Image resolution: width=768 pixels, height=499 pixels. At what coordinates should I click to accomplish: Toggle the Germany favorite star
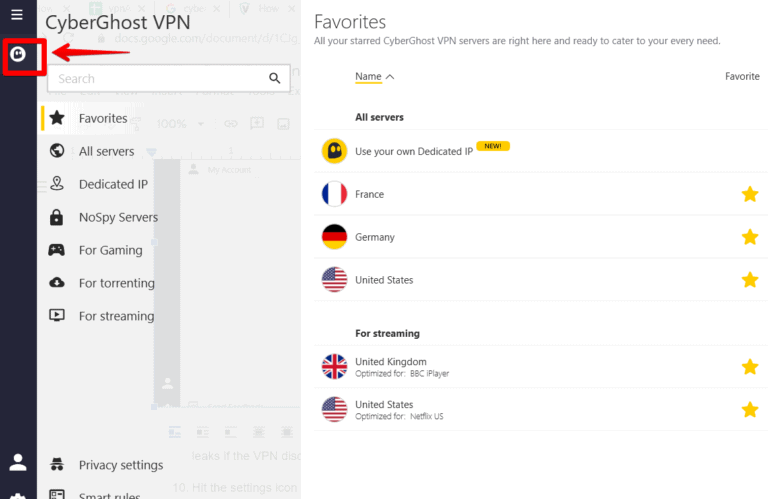750,237
